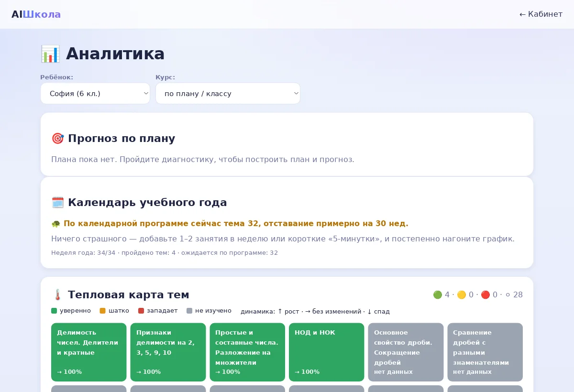Click the red западает legend swatch
The height and width of the screenshot is (392, 574).
[x=141, y=311]
